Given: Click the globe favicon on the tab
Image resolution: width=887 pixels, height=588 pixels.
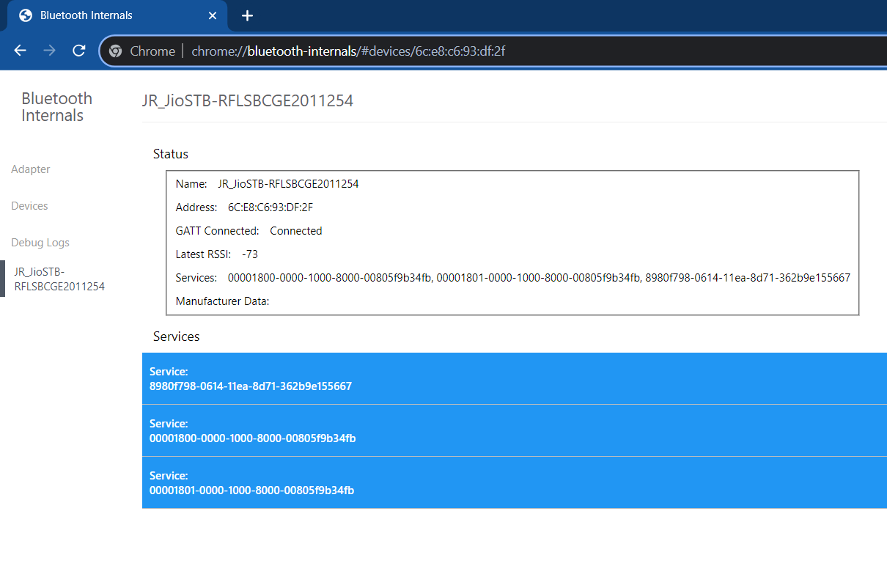Looking at the screenshot, I should [x=26, y=15].
